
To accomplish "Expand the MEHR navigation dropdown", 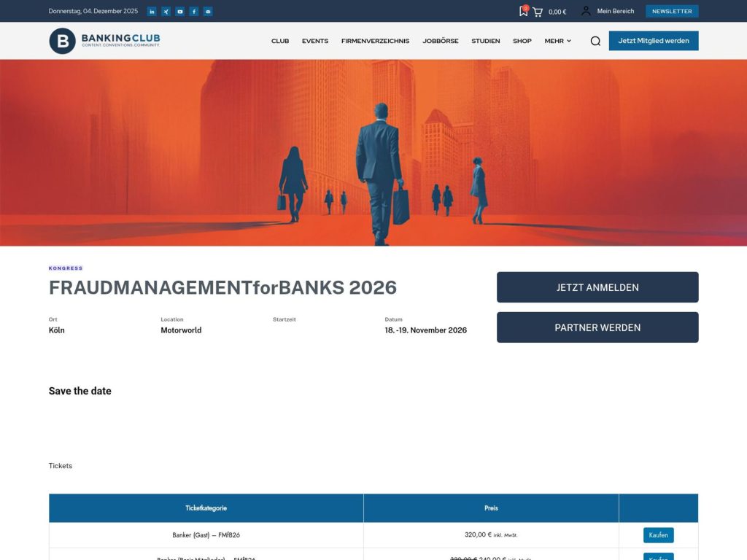I will click(x=557, y=41).
